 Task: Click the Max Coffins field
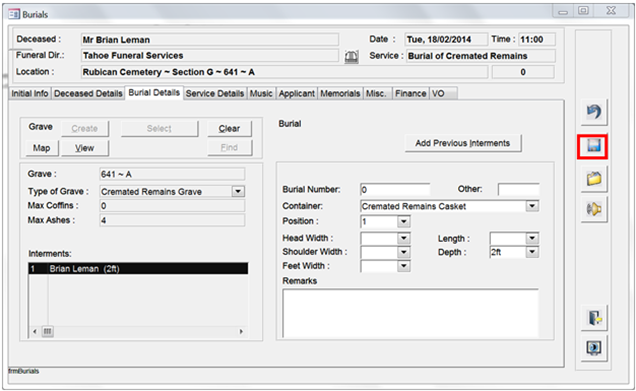coord(172,206)
